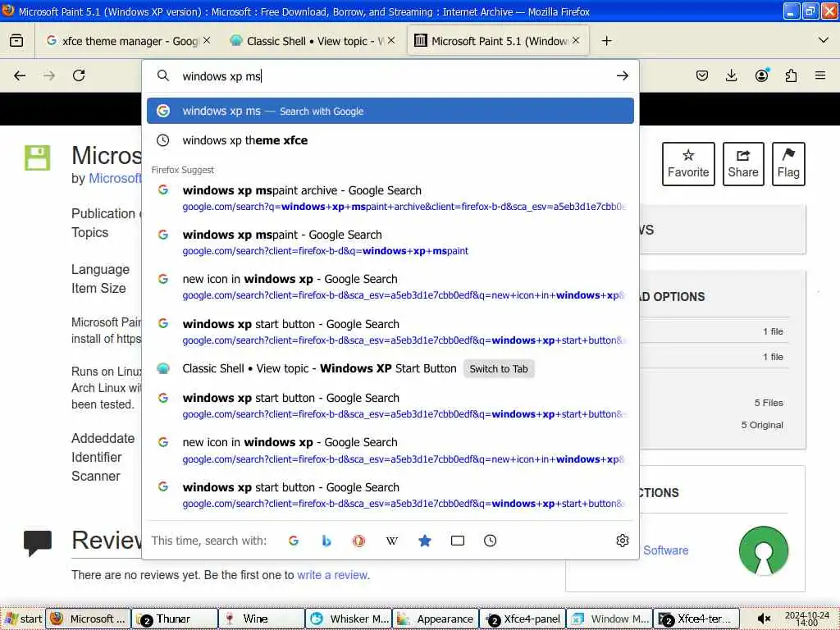Open 'windows xp mspaint - Google Search' suggestion
This screenshot has height=630, width=840.
[390, 242]
